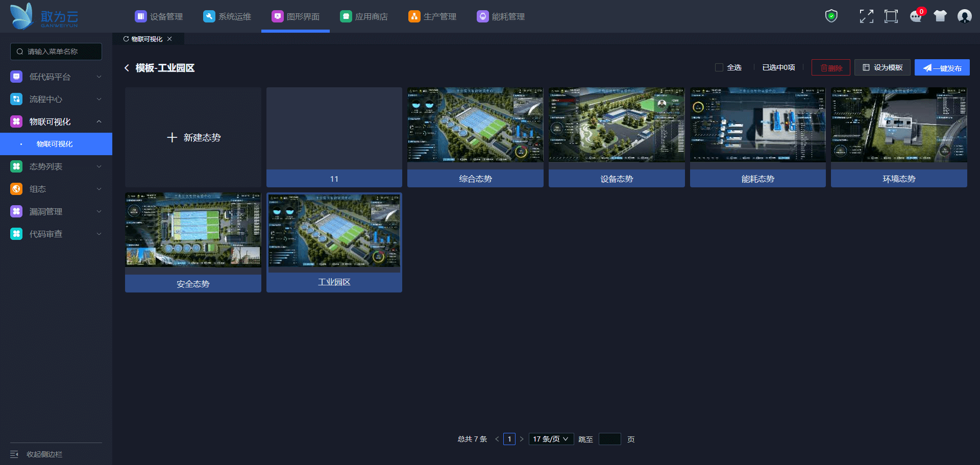Click the 设备管理 top nav icon
Viewport: 980px width, 465px height.
(140, 16)
